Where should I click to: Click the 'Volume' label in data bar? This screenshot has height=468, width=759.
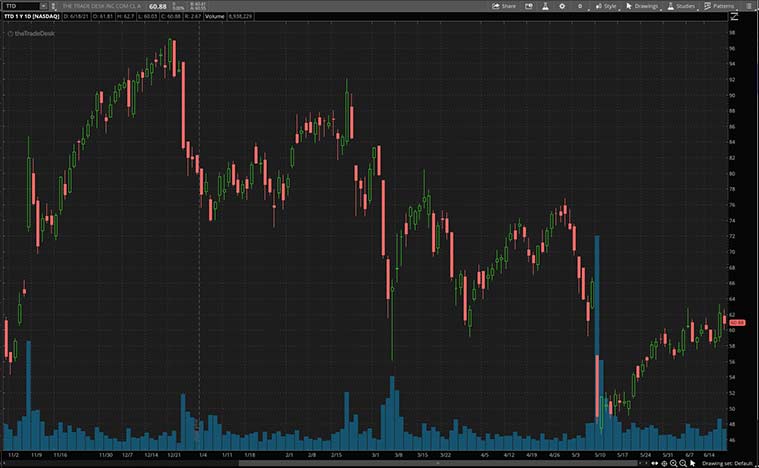pyautogui.click(x=214, y=16)
